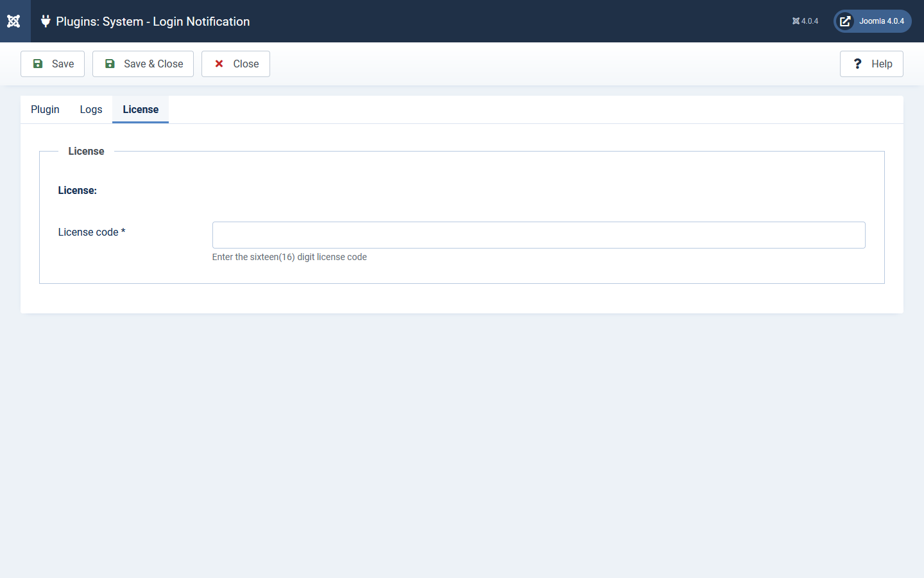The height and width of the screenshot is (578, 924).
Task: Click the License code label
Action: click(92, 232)
